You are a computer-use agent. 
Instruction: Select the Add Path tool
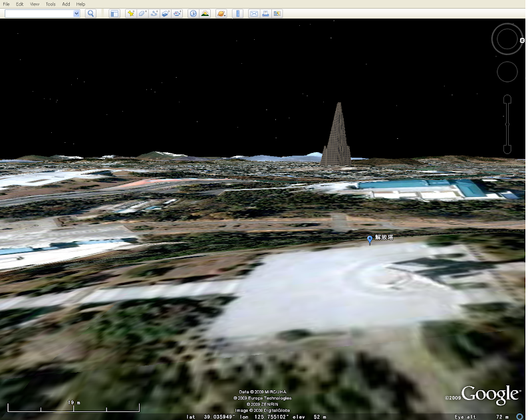[x=154, y=13]
